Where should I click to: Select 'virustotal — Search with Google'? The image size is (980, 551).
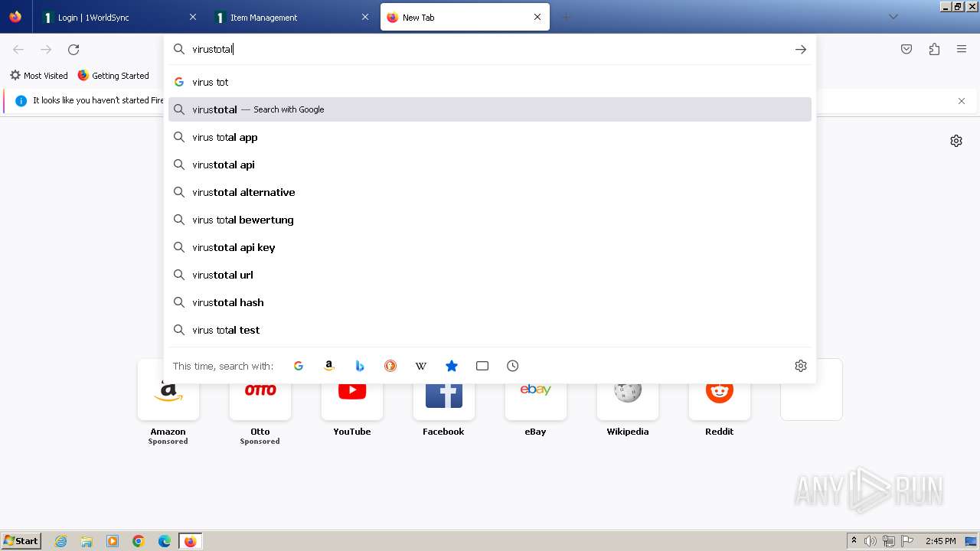pyautogui.click(x=490, y=109)
